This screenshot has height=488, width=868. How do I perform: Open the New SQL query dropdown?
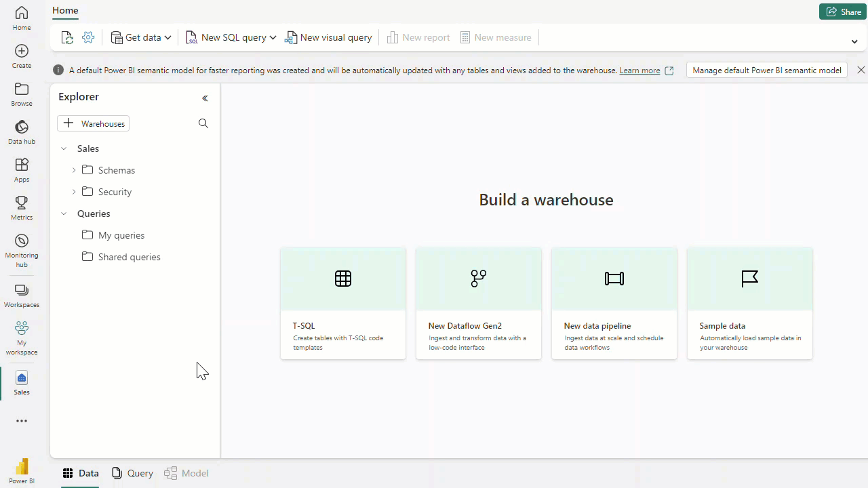pos(231,37)
